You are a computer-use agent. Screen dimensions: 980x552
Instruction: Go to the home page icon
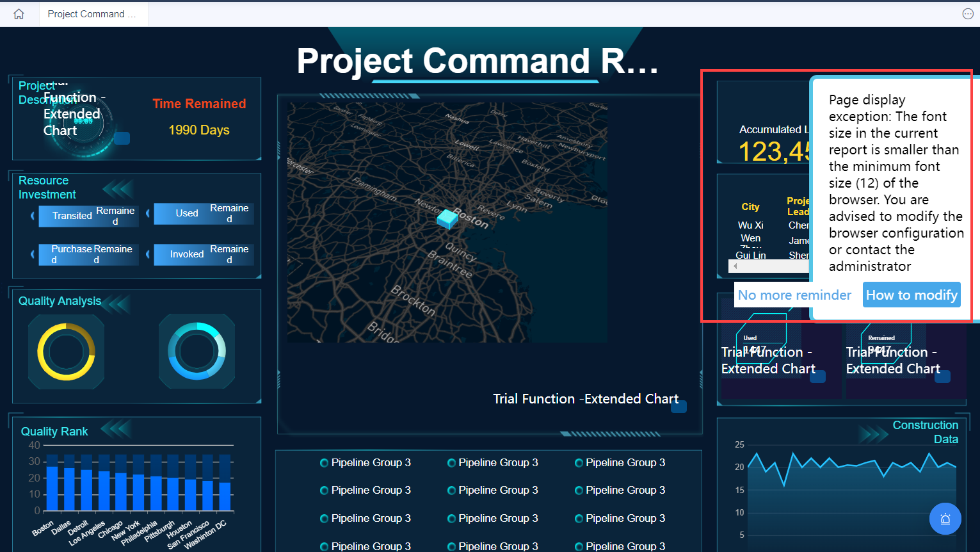[x=19, y=14]
